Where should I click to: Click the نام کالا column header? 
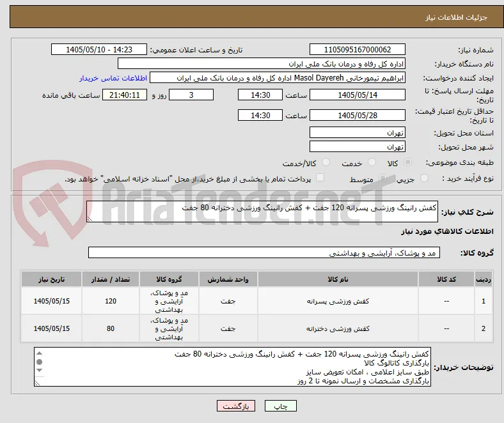point(338,279)
